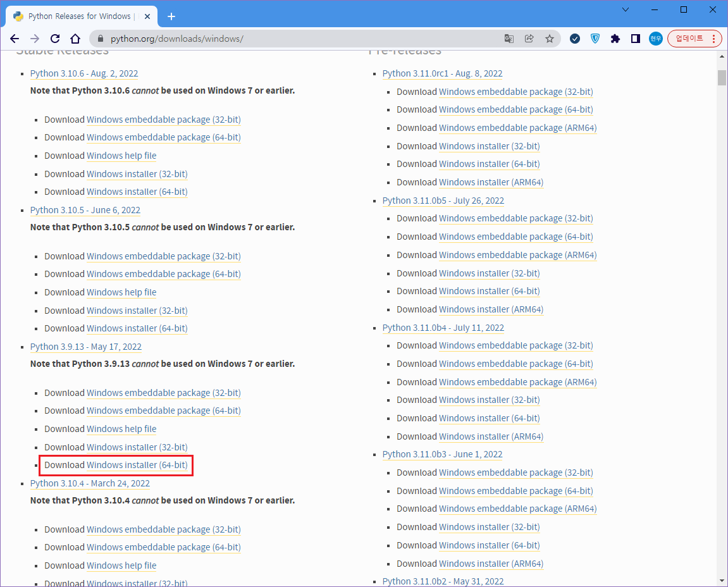Download Python 3.11.0b4 Windows installer (32-bit)
This screenshot has width=728, height=587.
point(490,400)
